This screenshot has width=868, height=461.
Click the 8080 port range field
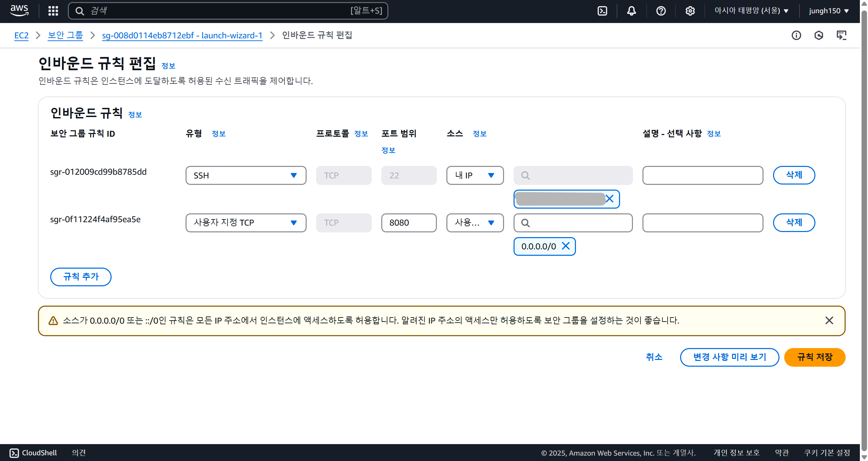pyautogui.click(x=408, y=223)
